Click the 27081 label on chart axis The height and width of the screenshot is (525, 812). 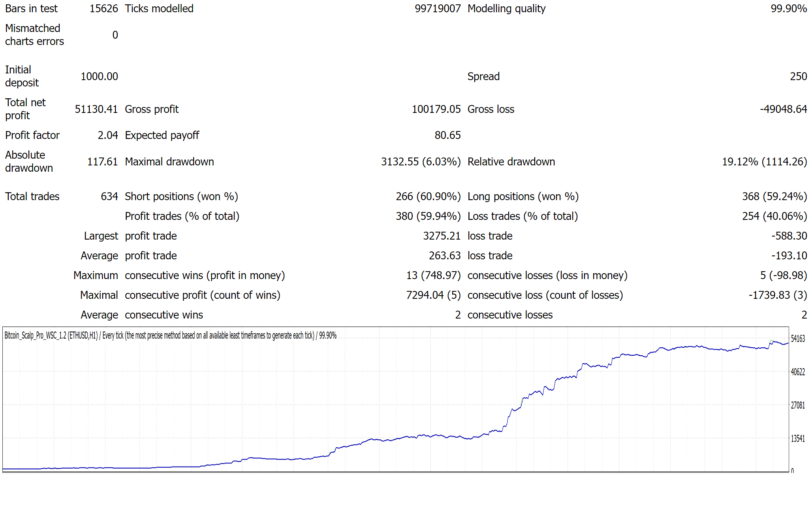pyautogui.click(x=797, y=405)
